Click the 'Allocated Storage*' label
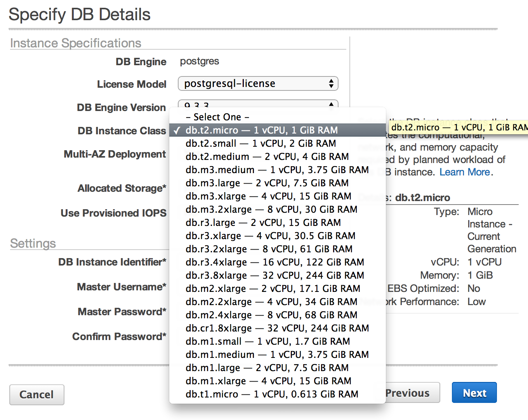 pos(122,188)
